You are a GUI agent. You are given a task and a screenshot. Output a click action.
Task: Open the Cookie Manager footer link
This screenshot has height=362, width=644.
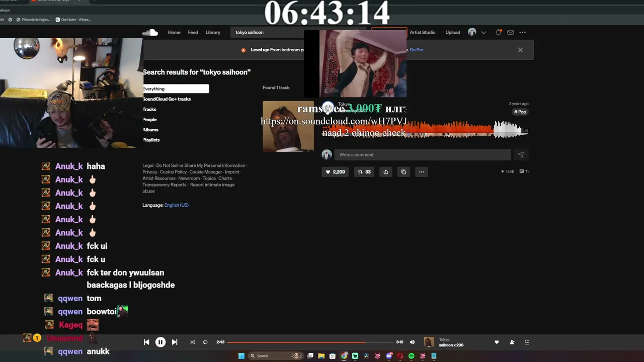[x=205, y=172]
